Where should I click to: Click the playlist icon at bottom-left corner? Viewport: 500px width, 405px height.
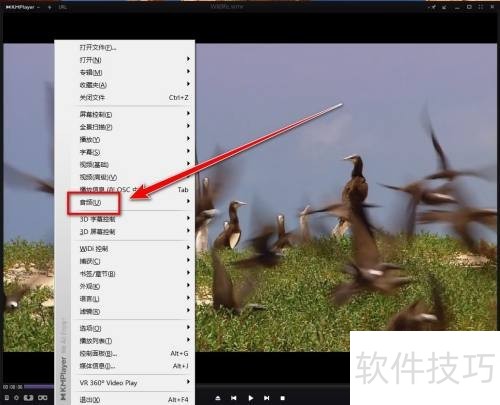pos(7,398)
